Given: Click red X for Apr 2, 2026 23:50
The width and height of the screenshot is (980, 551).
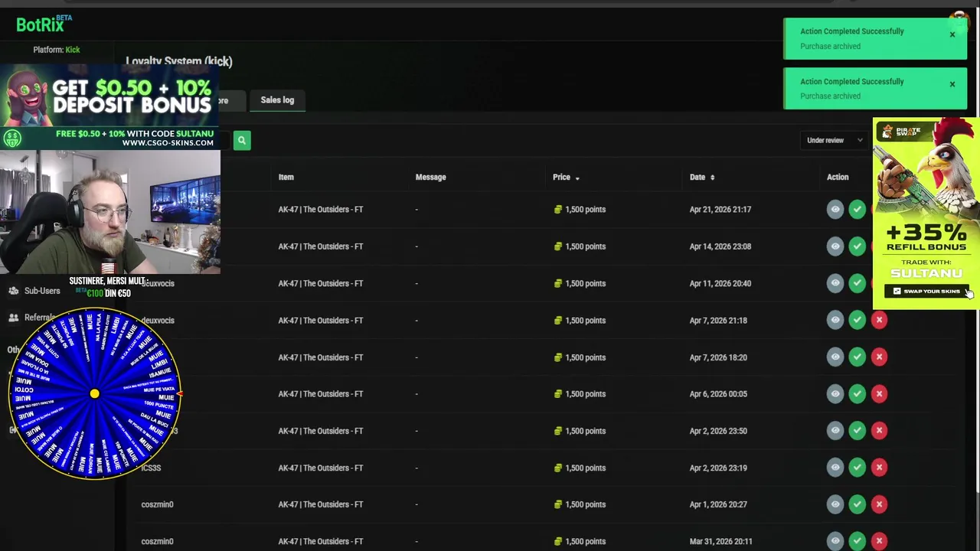Looking at the screenshot, I should pyautogui.click(x=879, y=430).
